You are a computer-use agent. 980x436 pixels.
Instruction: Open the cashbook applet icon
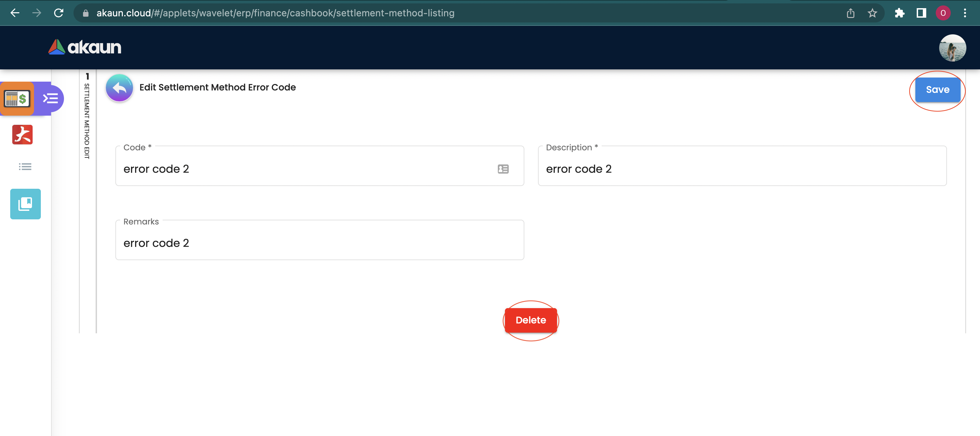(x=17, y=99)
